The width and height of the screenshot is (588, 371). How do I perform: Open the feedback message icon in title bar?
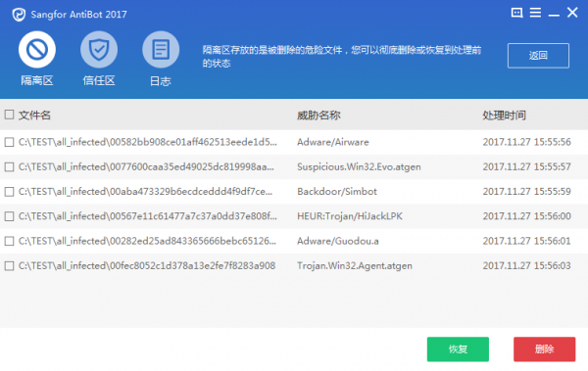click(516, 13)
